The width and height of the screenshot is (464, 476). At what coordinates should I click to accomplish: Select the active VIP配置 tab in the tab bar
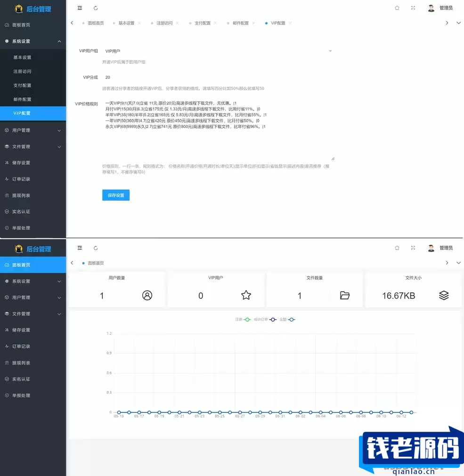click(x=278, y=23)
